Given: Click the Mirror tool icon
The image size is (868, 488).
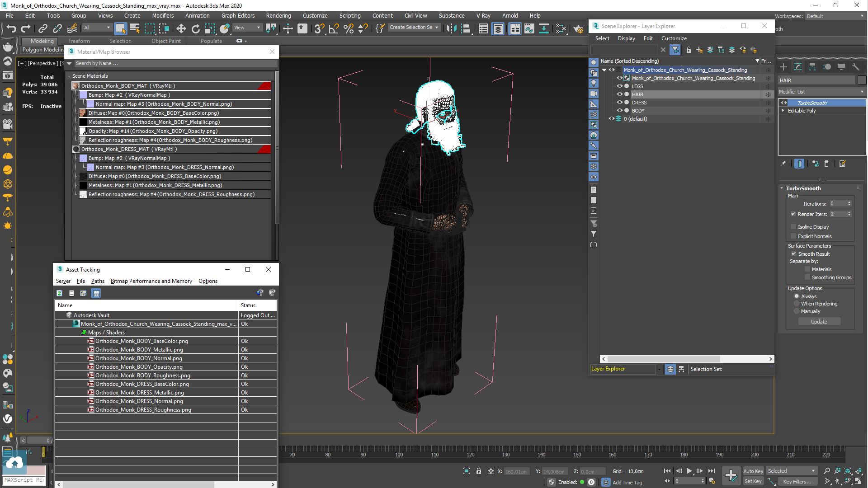Looking at the screenshot, I should click(451, 28).
